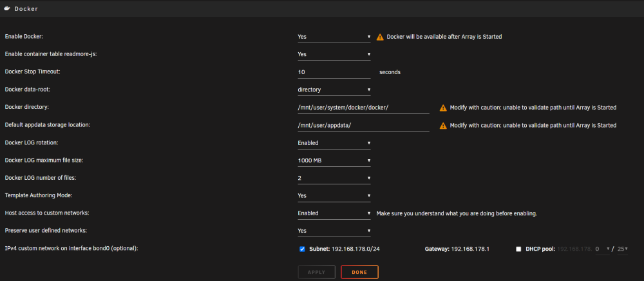Click into the Docker directory path field

coord(363,108)
